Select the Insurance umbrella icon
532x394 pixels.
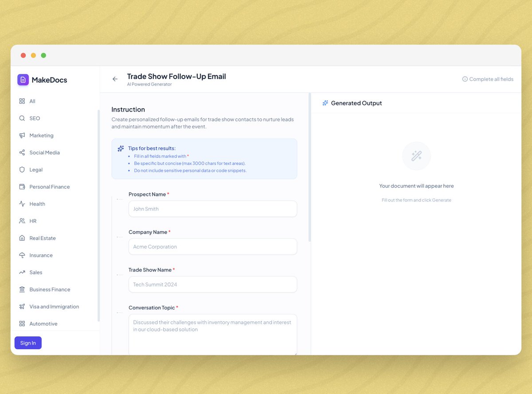[x=22, y=255]
